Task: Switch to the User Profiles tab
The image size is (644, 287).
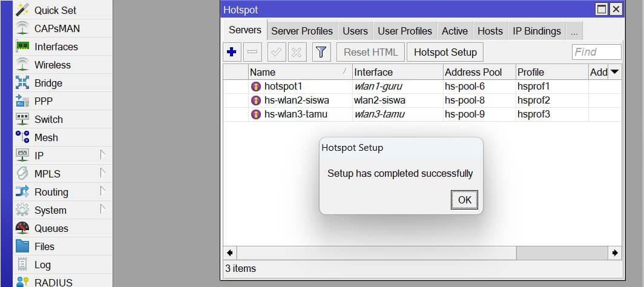Action: pos(405,31)
